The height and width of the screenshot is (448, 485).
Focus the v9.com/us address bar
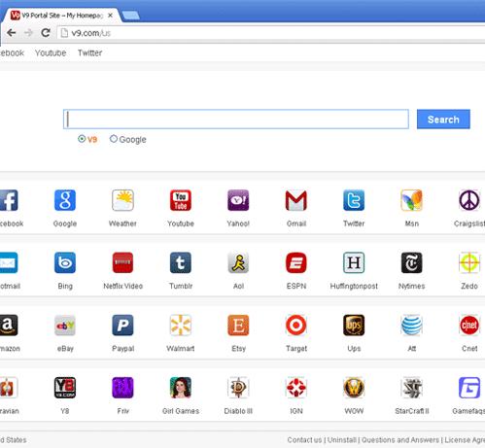tap(271, 33)
